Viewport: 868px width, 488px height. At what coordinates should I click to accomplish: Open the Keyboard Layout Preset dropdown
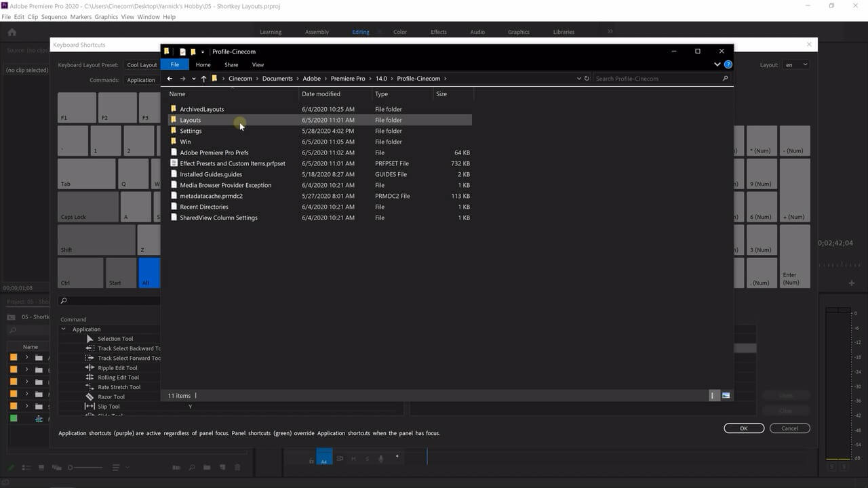point(142,65)
